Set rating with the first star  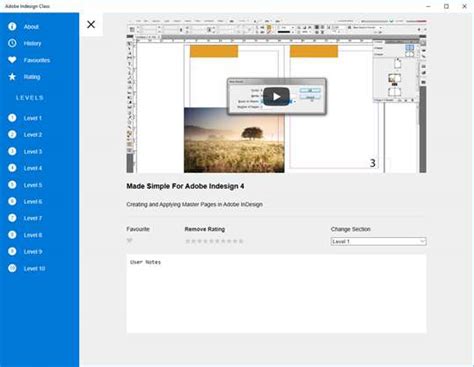click(188, 241)
